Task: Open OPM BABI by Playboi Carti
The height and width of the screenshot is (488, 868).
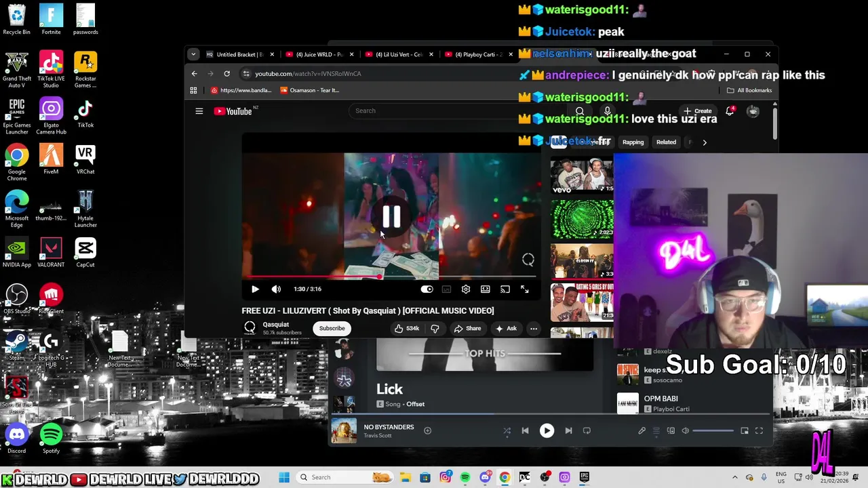Action: [660, 399]
